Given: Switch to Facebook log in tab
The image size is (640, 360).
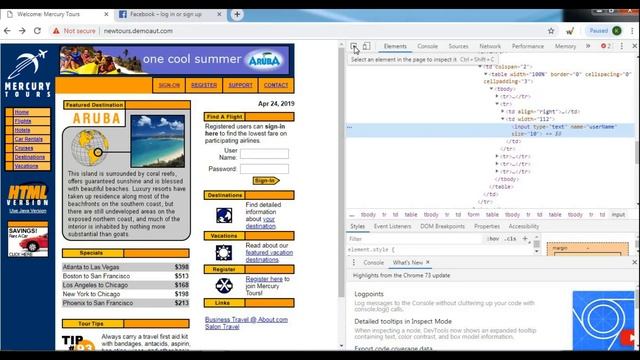Looking at the screenshot, I should (165, 14).
